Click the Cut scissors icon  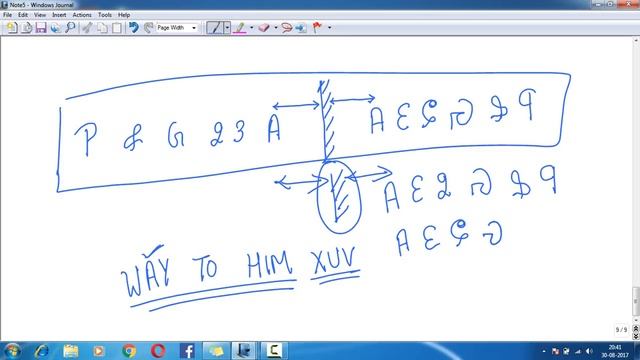click(87, 28)
